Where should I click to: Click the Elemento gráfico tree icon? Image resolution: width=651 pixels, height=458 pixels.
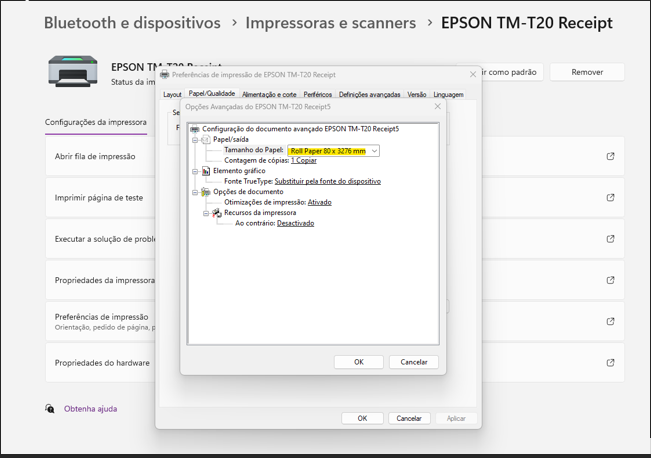(206, 171)
